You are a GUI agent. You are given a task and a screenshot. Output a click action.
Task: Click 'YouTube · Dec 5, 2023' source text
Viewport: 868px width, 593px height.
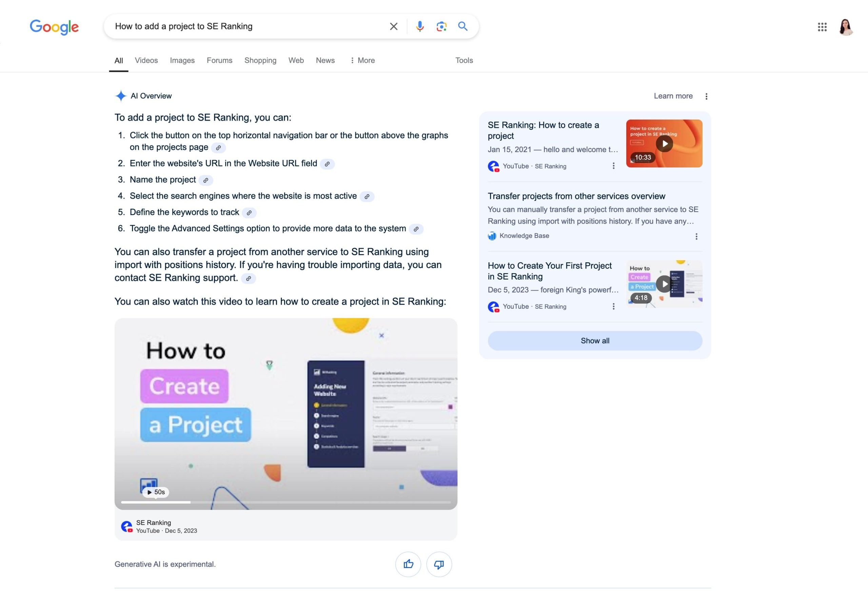pyautogui.click(x=166, y=531)
